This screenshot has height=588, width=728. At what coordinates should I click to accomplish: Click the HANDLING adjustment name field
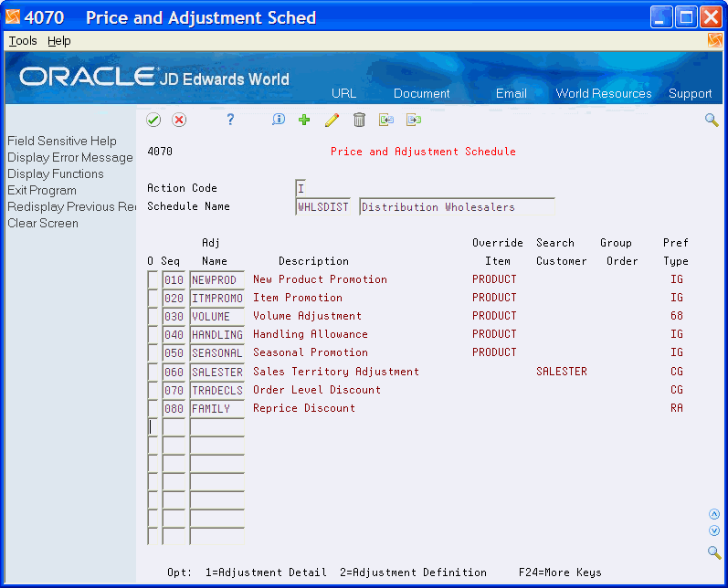(216, 334)
